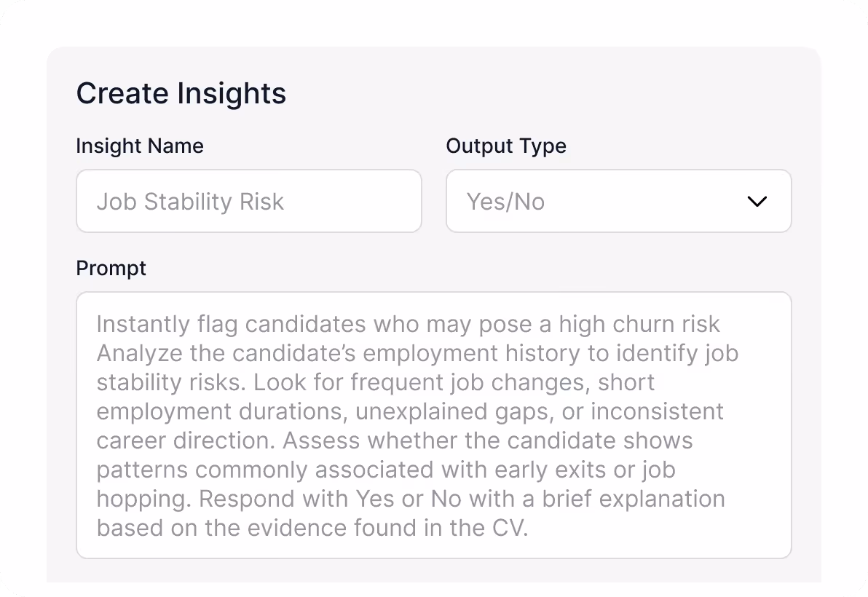Click the Job Stability Risk placeholder text
Image resolution: width=868 pixels, height=597 pixels.
click(x=190, y=202)
